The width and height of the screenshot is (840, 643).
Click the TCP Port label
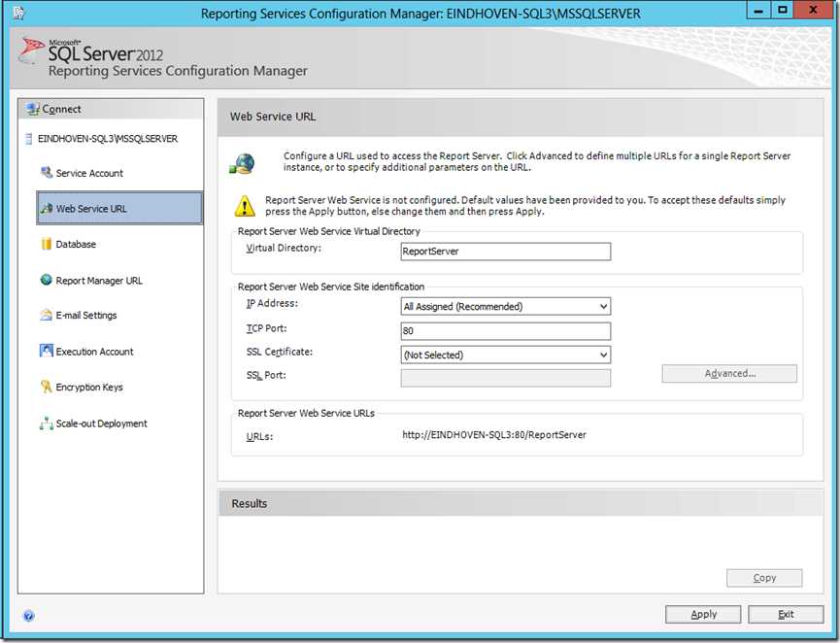266,328
